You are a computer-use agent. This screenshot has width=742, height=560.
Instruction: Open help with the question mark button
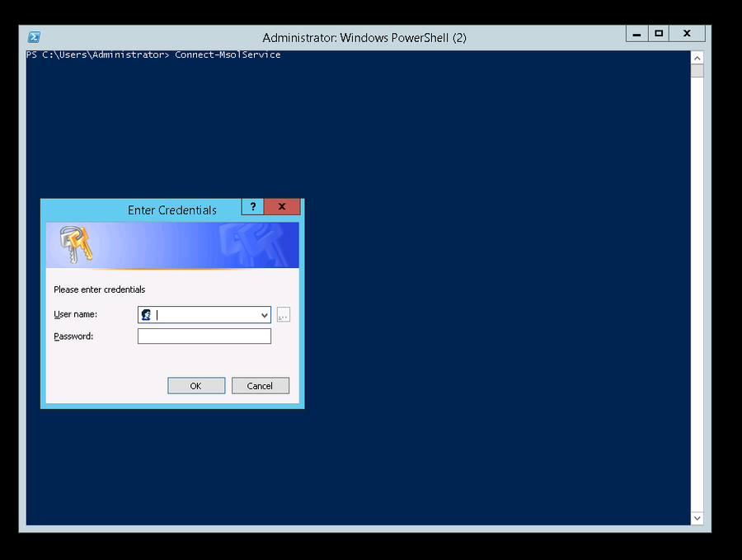(252, 207)
